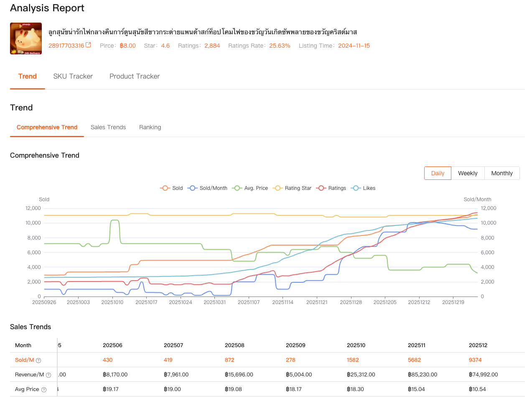Switch chart to Weekly interval
This screenshot has width=532, height=399.
pos(468,173)
